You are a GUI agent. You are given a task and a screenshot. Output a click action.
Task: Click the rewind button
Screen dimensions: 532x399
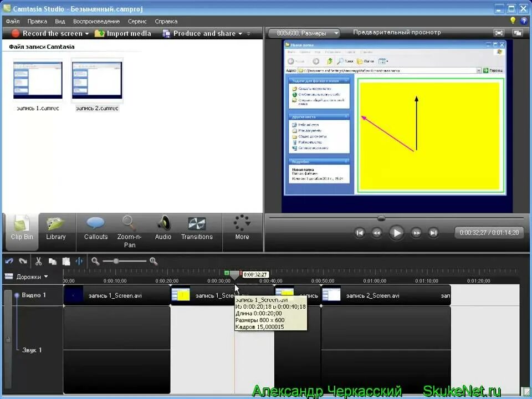point(377,233)
